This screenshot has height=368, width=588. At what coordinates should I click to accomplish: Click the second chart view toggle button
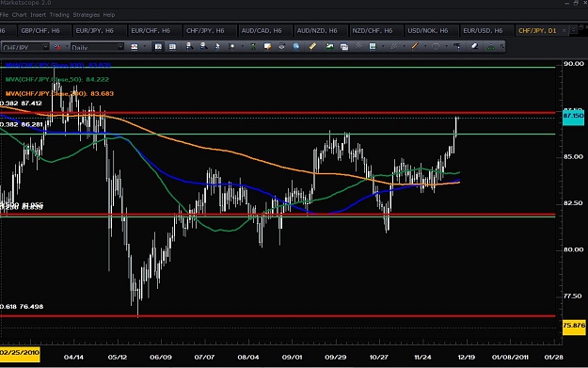(x=172, y=47)
